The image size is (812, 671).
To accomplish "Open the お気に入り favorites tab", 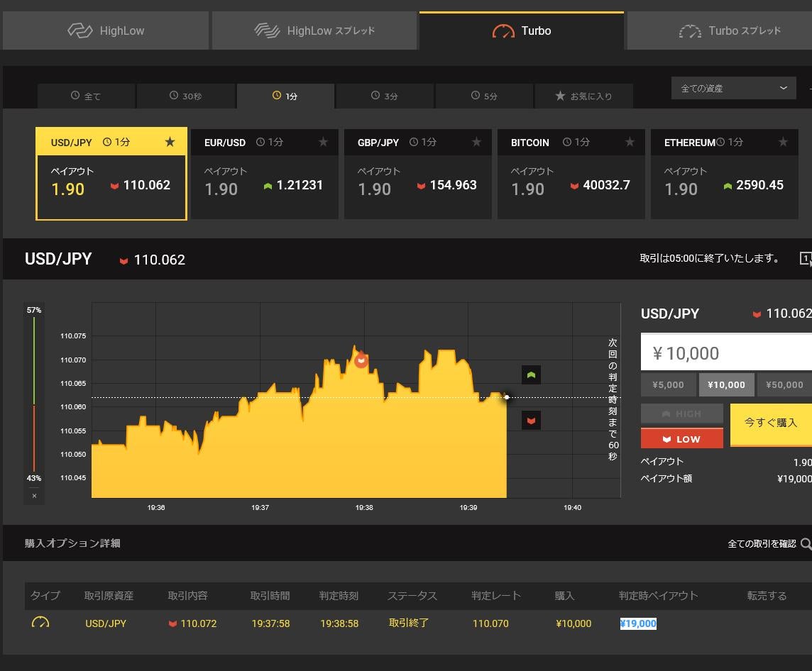I will click(x=583, y=96).
